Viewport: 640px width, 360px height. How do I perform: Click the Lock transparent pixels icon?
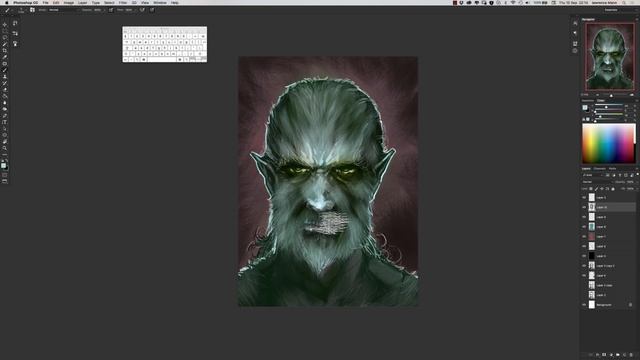(x=591, y=189)
